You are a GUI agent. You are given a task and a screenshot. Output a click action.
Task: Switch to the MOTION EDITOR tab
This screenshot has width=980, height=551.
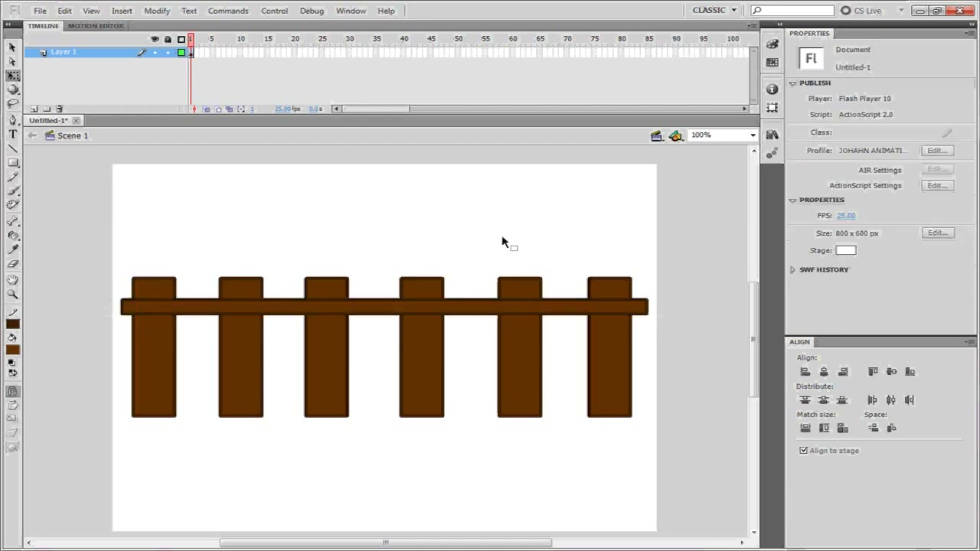(95, 26)
